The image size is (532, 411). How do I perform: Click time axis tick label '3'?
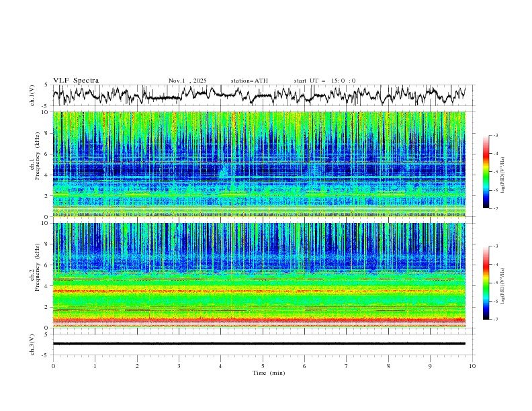click(x=179, y=366)
